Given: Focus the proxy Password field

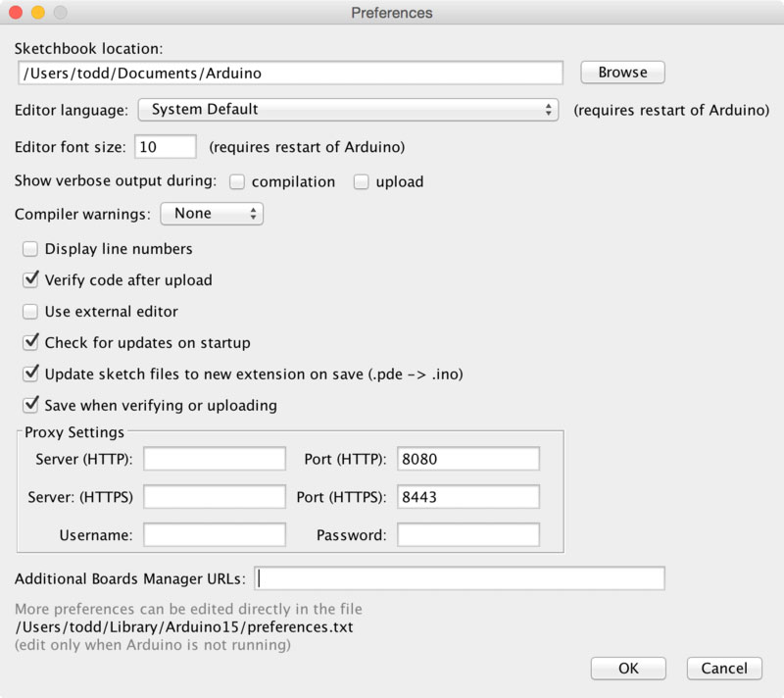Looking at the screenshot, I should (468, 534).
